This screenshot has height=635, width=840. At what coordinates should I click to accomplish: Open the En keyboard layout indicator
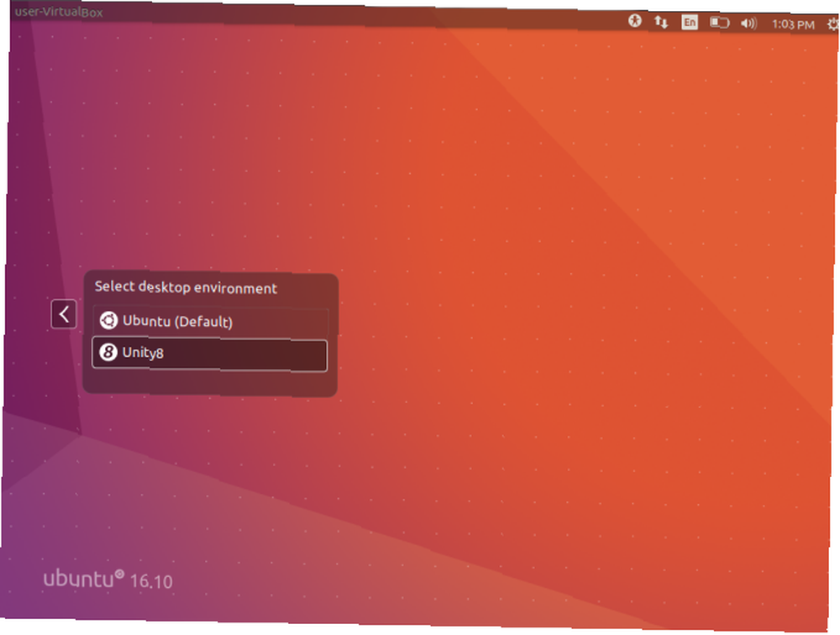tap(690, 23)
